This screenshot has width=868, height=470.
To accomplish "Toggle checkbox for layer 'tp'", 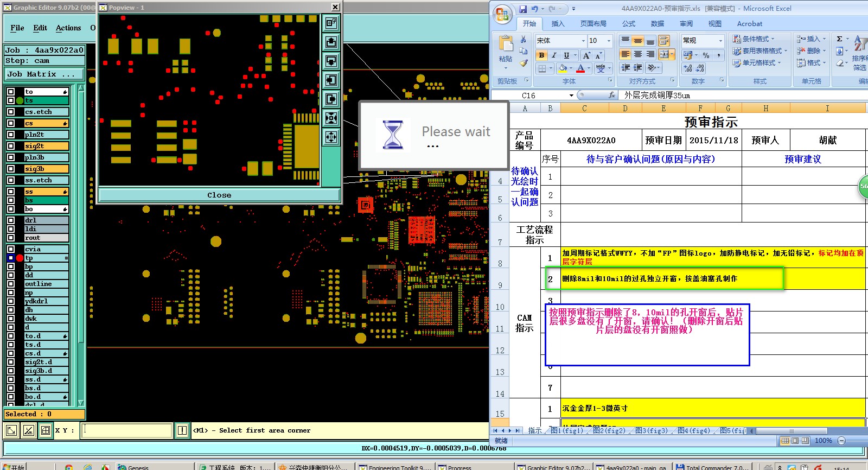I will click(x=11, y=258).
